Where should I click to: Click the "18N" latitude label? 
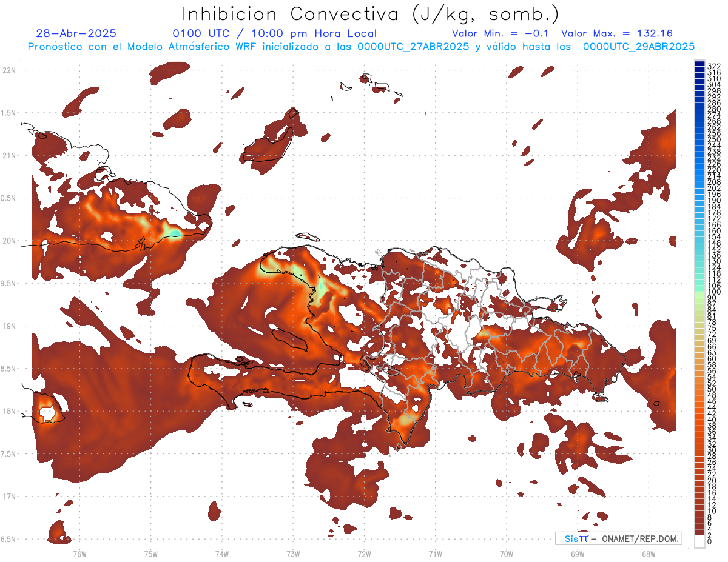tap(9, 411)
